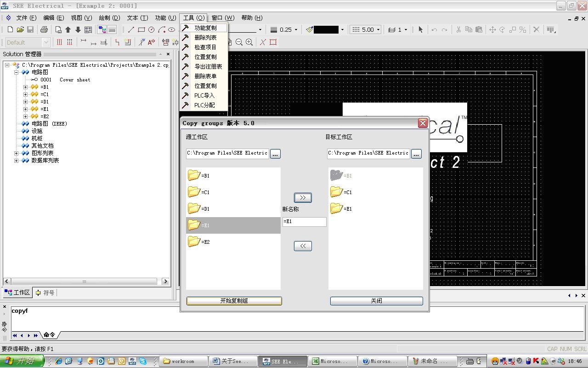Click the 开始复制组 button
Screen dimensions: 588x368
point(234,301)
